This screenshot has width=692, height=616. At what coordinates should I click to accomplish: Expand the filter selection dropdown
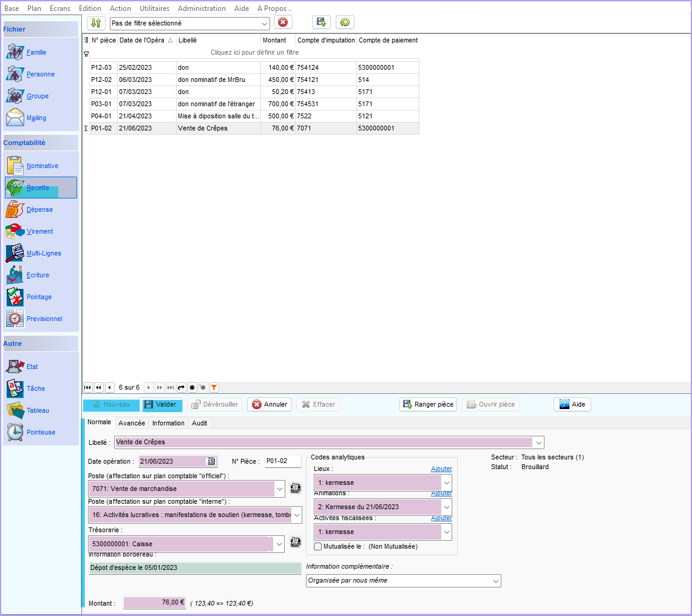pyautogui.click(x=264, y=23)
